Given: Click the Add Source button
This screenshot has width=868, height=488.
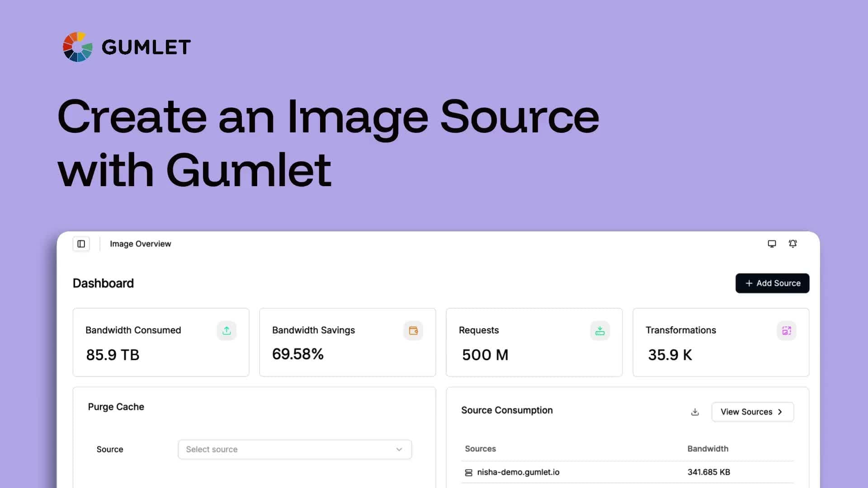Looking at the screenshot, I should tap(772, 283).
